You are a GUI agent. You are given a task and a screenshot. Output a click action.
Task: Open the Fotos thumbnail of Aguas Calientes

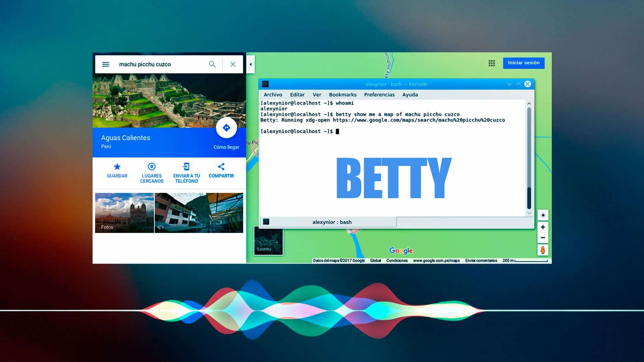[124, 213]
